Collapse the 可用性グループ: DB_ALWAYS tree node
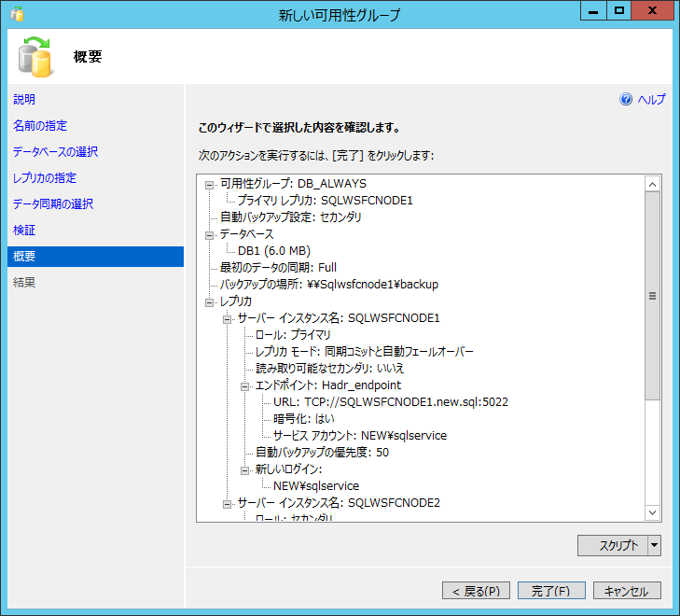Screen dimensions: 680x616 point(210,184)
